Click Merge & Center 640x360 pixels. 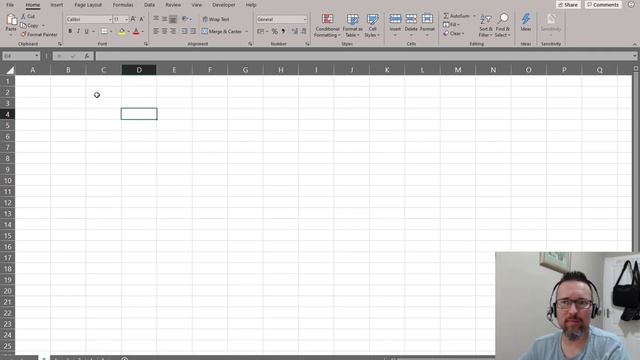222,31
